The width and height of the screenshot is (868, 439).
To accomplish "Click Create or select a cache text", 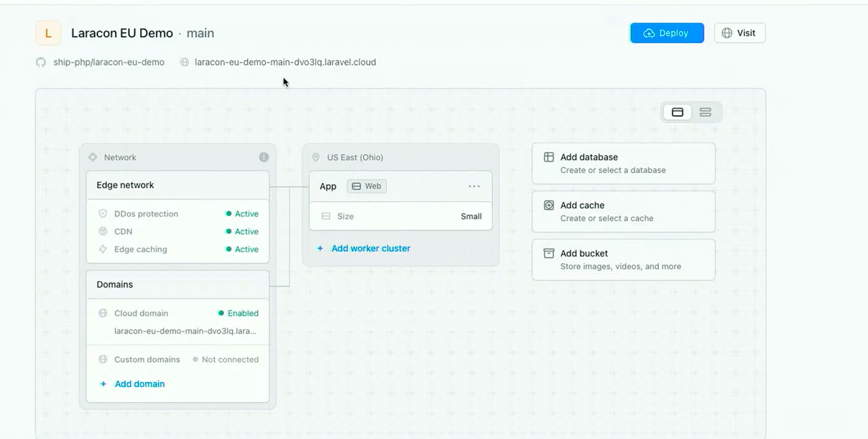I will point(607,218).
